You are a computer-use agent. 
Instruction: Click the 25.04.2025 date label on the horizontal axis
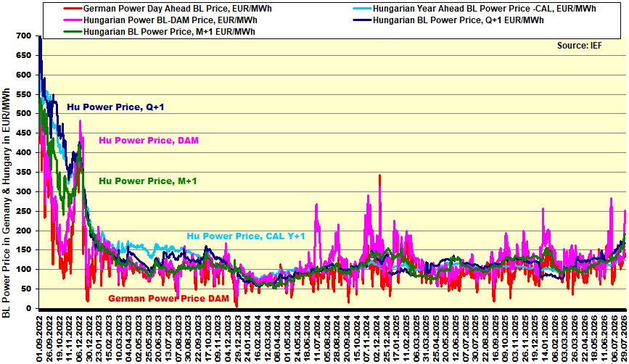(x=437, y=339)
